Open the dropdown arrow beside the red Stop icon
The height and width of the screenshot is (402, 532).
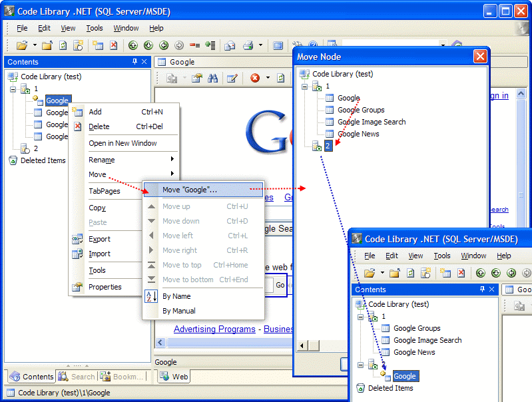268,78
